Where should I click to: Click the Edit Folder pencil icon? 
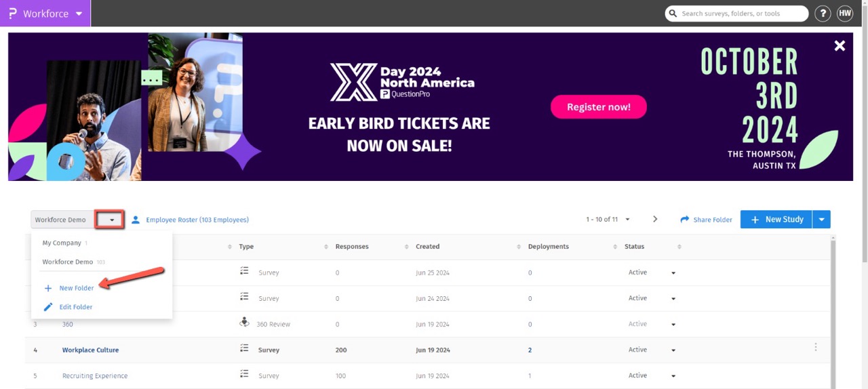pyautogui.click(x=48, y=307)
